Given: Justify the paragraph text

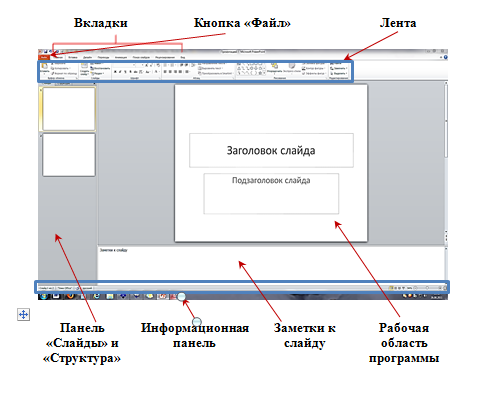Looking at the screenshot, I should point(180,72).
